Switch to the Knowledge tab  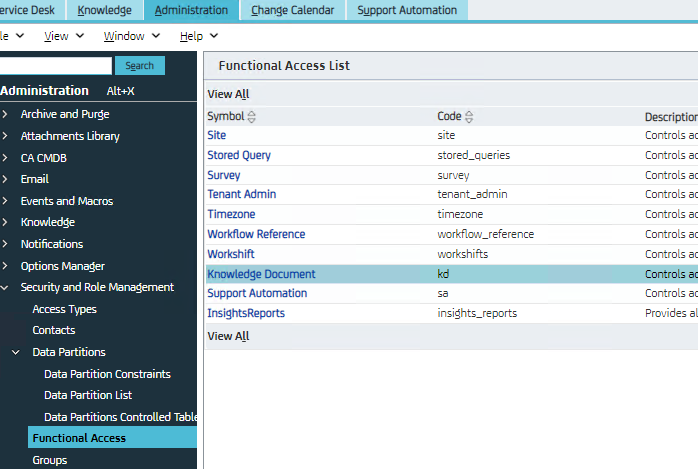[x=105, y=10]
